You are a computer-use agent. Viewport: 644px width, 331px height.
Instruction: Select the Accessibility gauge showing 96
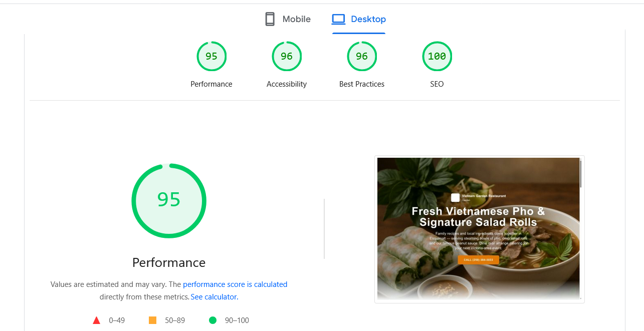click(287, 56)
